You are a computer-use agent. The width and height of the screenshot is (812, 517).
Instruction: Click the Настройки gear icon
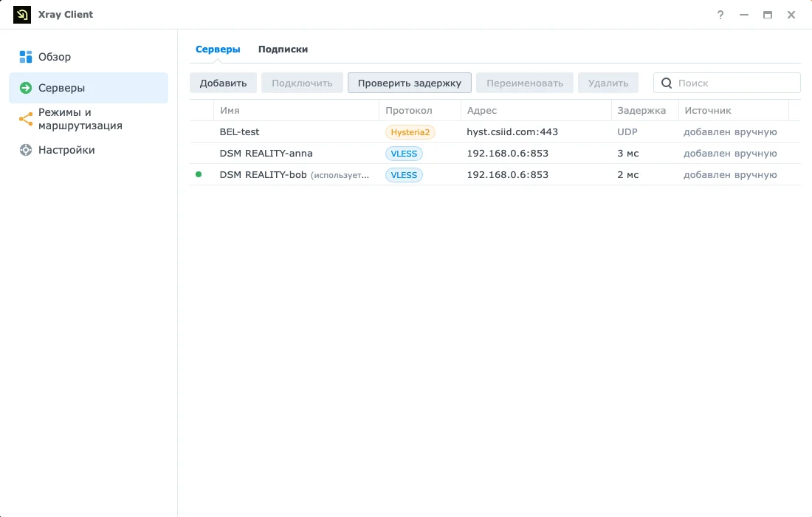pyautogui.click(x=25, y=150)
